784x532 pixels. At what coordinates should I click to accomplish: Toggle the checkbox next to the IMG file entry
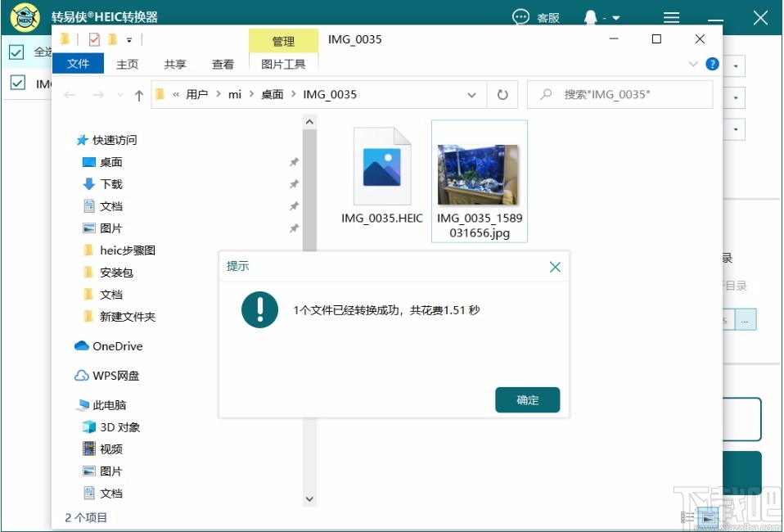(x=18, y=83)
